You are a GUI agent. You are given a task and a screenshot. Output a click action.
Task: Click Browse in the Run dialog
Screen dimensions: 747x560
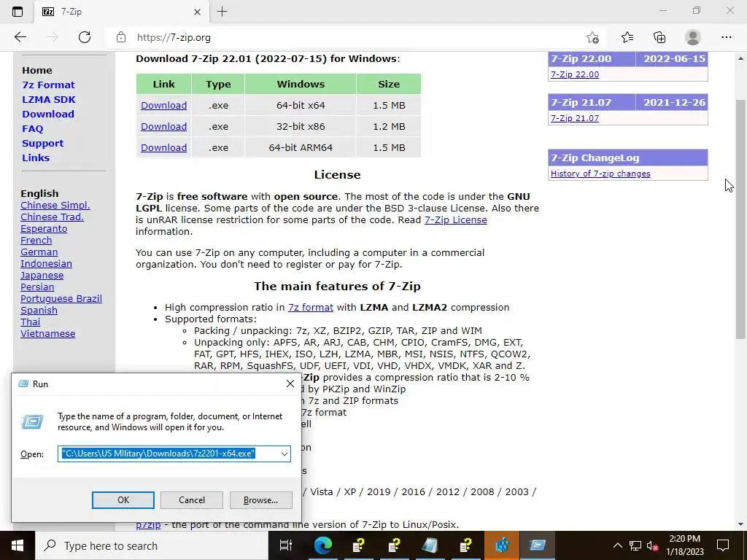(260, 500)
